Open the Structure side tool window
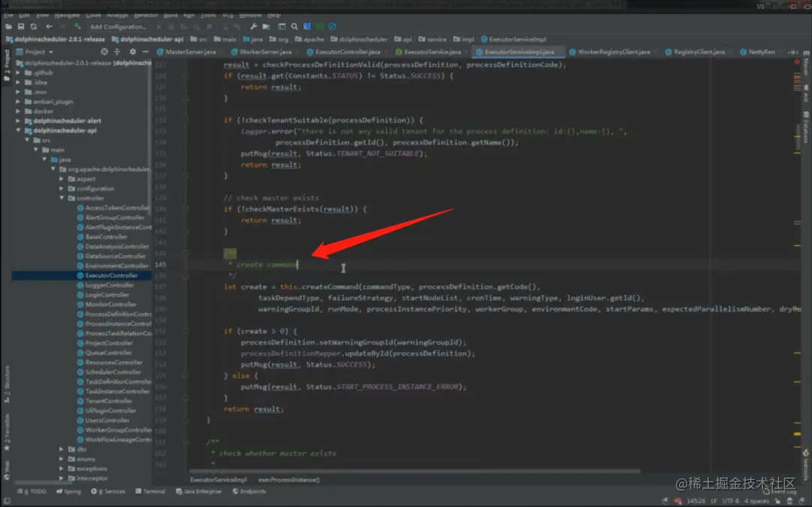 pos(7,384)
